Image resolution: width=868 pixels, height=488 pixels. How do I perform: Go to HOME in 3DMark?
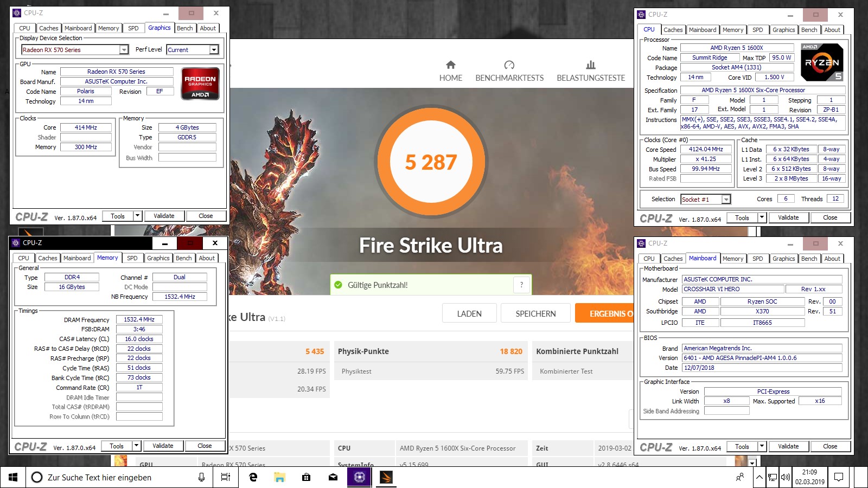pyautogui.click(x=450, y=71)
